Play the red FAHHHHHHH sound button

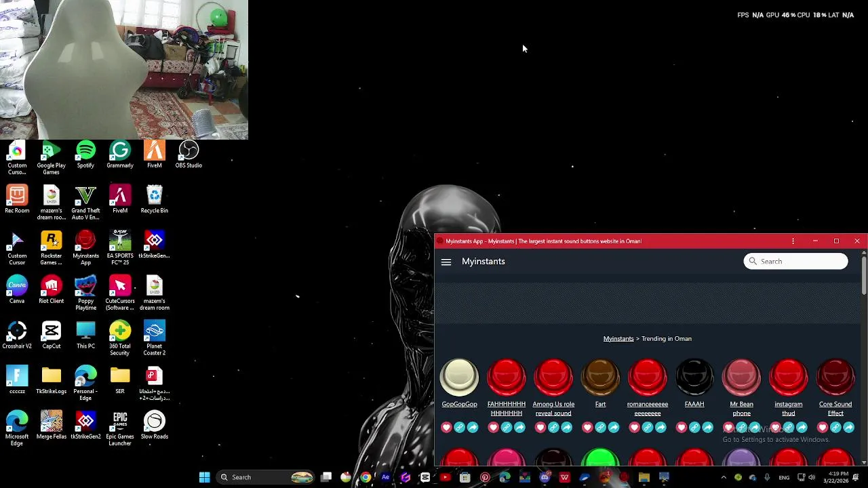507,377
